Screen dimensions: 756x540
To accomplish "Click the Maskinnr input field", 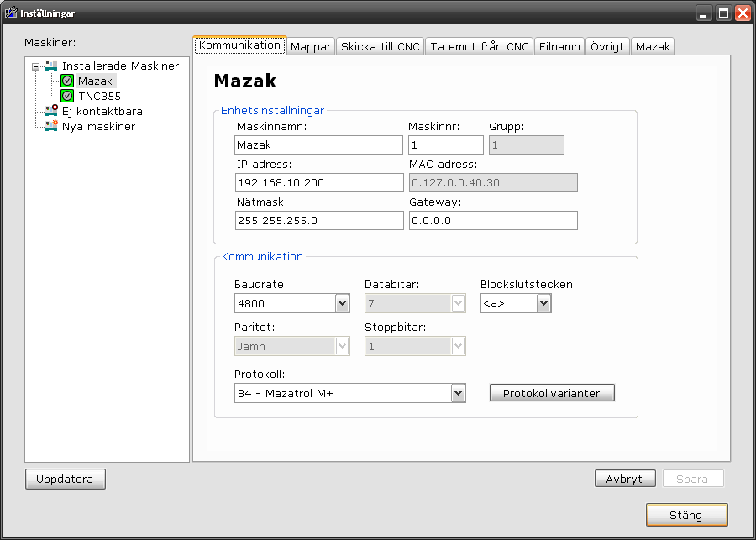I will click(446, 144).
